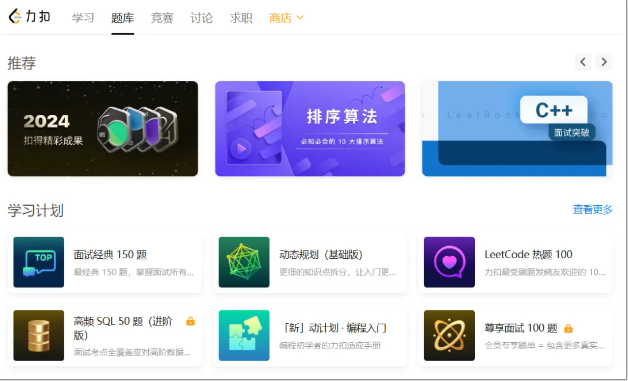Click the hexagon badges on 2024 banner

tap(137, 129)
